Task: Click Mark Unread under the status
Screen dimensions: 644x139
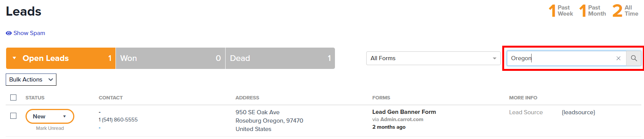Action: (50, 128)
